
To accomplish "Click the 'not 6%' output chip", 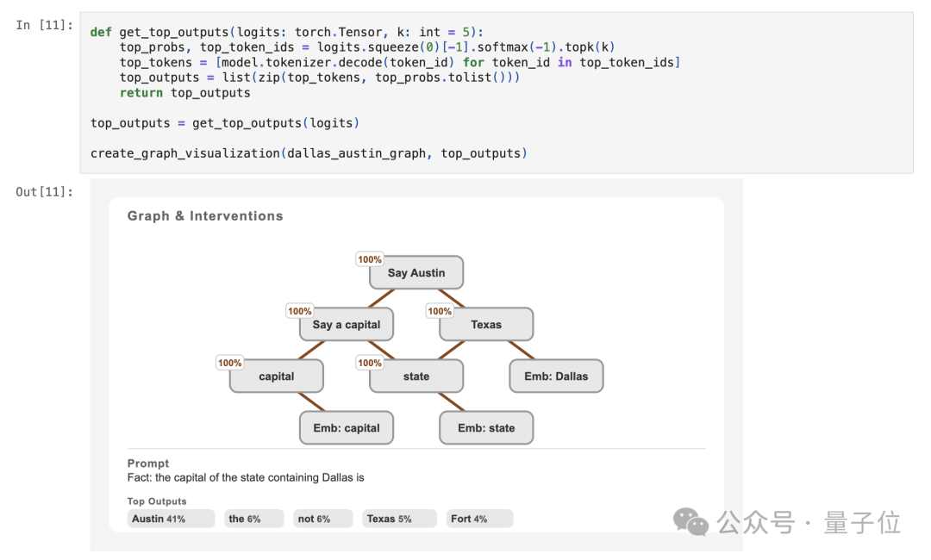I will [323, 519].
